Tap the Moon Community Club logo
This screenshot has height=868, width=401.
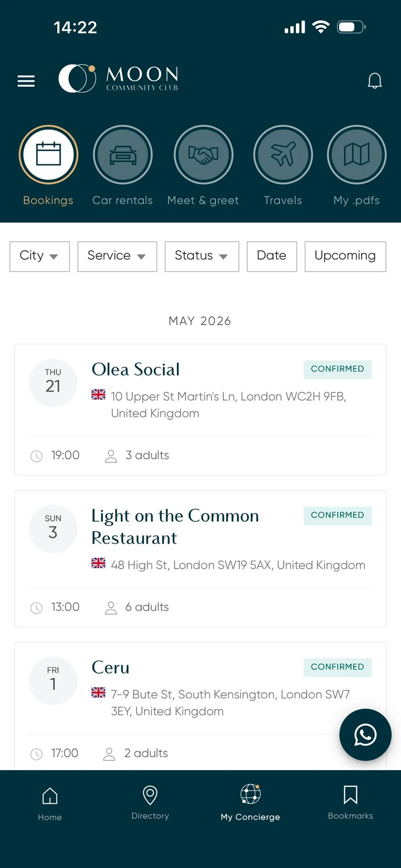(x=118, y=79)
